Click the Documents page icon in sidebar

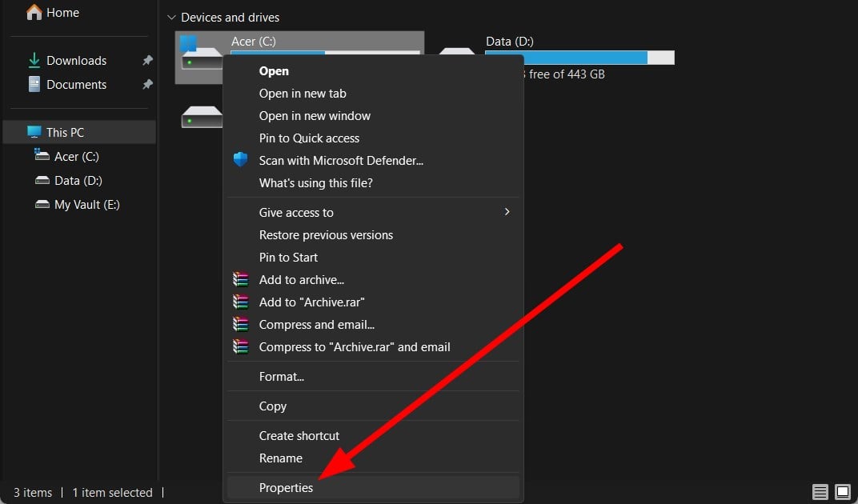coord(34,84)
